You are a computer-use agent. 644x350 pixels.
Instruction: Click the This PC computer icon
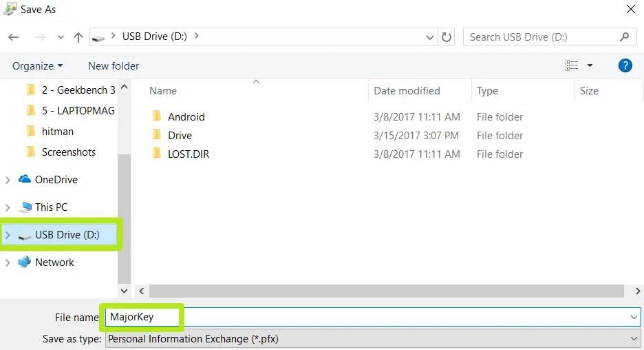(x=25, y=207)
